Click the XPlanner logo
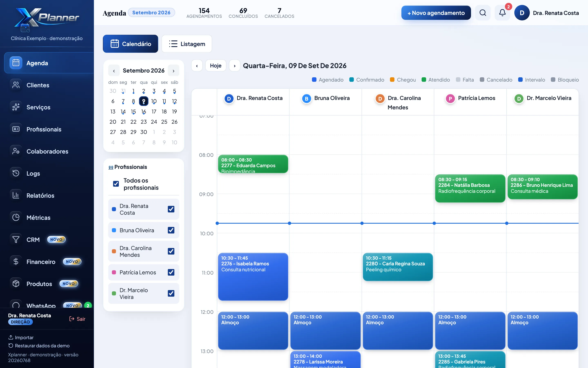The image size is (588, 368). point(47,20)
